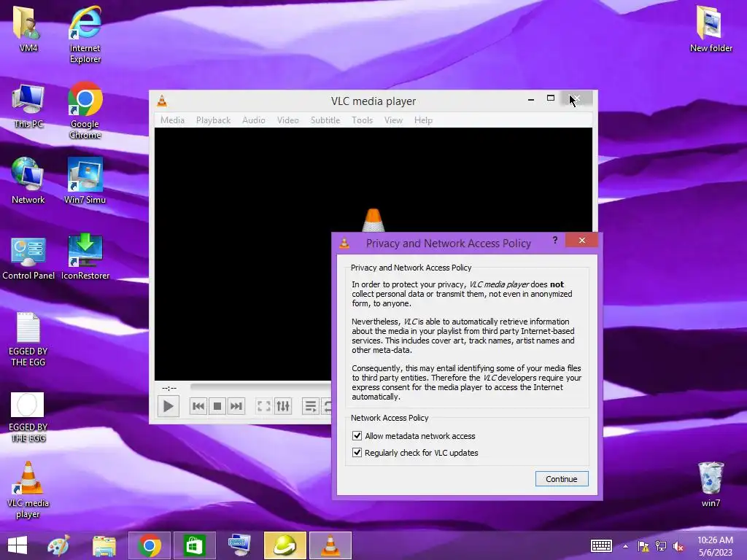Open Chrome from the taskbar
This screenshot has height=560, width=747.
[x=149, y=545]
